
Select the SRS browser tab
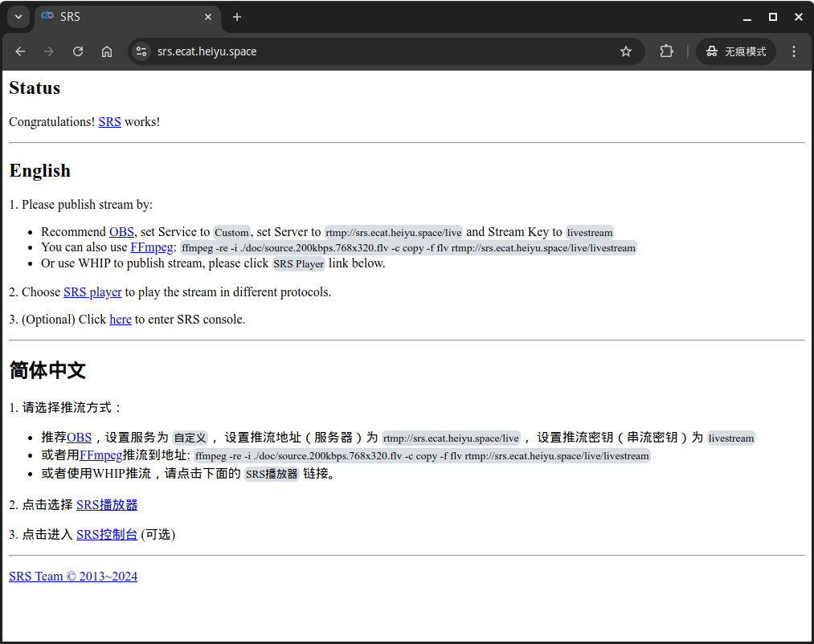(x=121, y=17)
